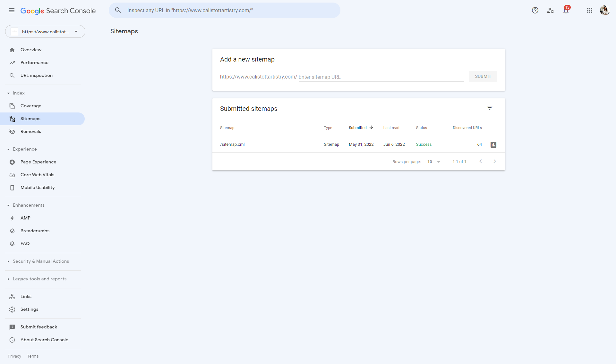Click the Overview home icon
This screenshot has width=616, height=364.
coord(12,50)
